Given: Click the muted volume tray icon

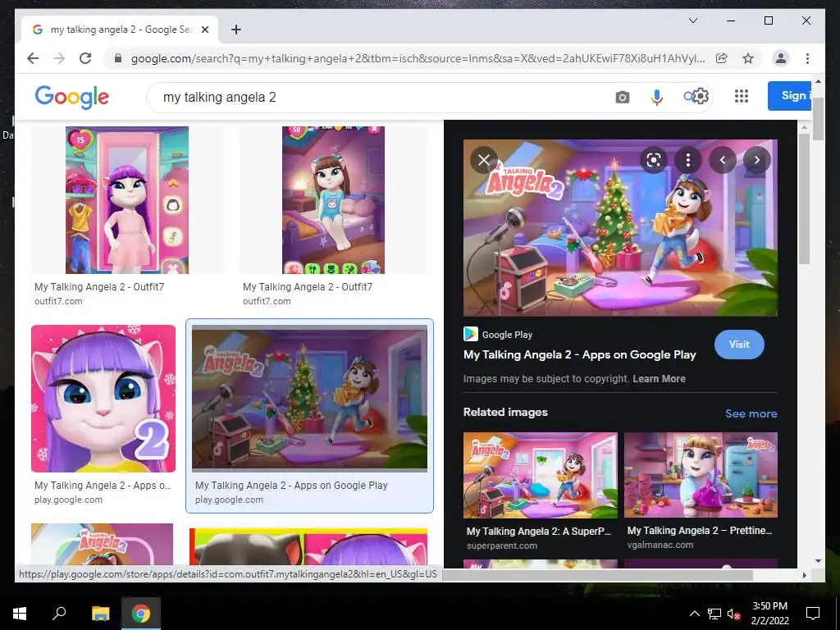Looking at the screenshot, I should click(x=734, y=614).
